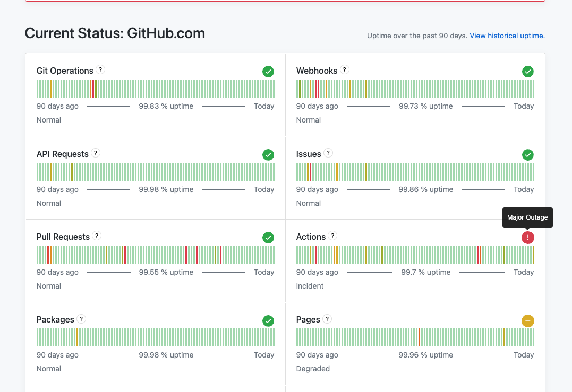Click the help icon beside Webhooks
Screen dimensions: 572x392
(x=344, y=69)
